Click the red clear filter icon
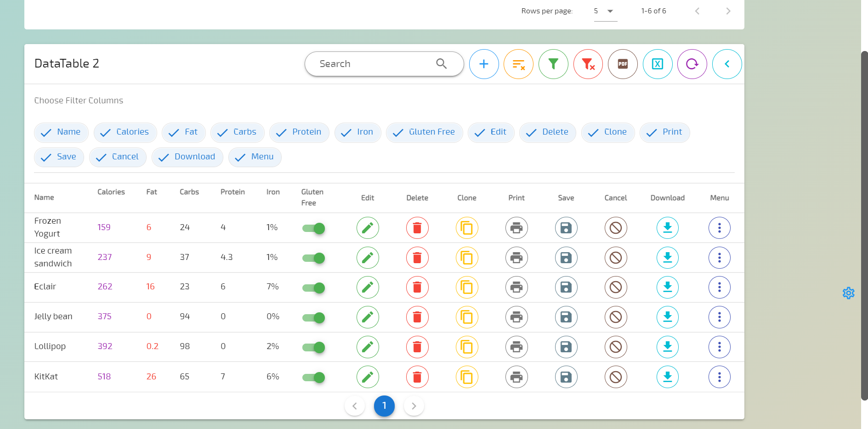This screenshot has height=429, width=868. pos(588,64)
